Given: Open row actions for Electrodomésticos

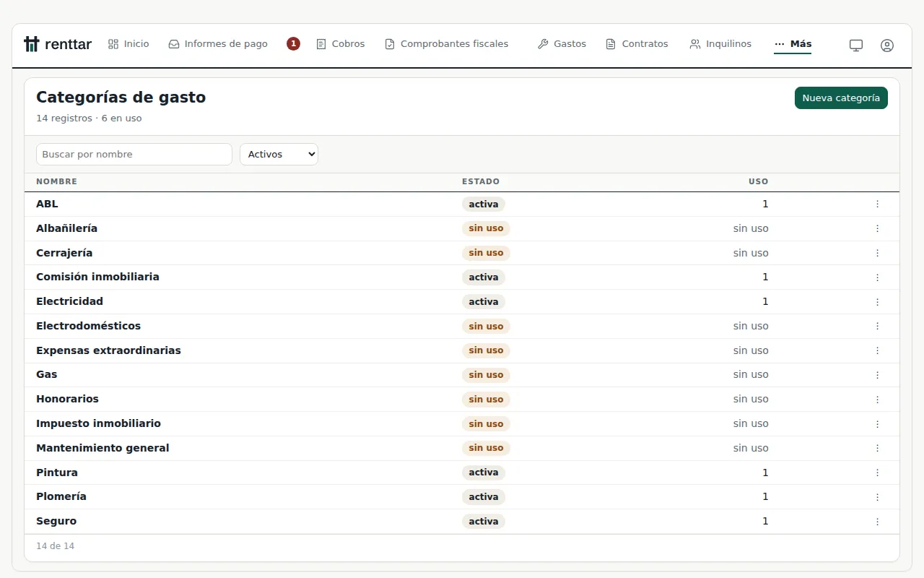Looking at the screenshot, I should pyautogui.click(x=877, y=326).
